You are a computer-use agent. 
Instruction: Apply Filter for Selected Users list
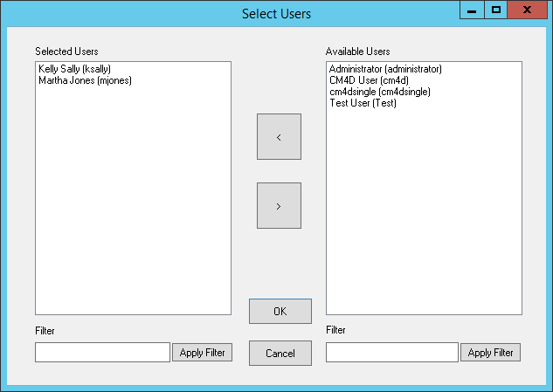202,353
